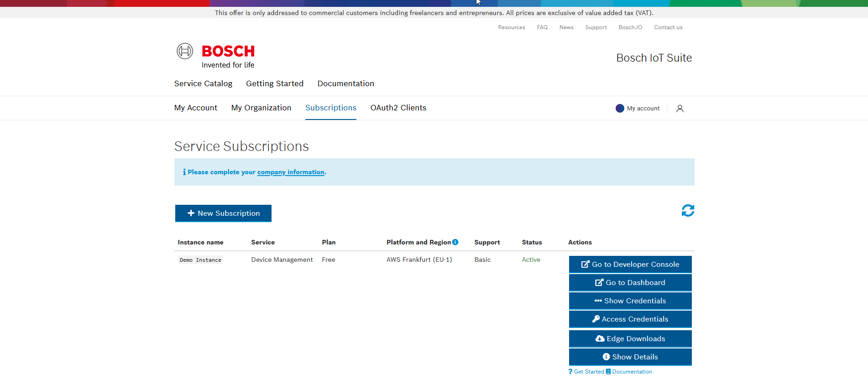
Task: Click Go to Dashboard button
Action: (630, 283)
